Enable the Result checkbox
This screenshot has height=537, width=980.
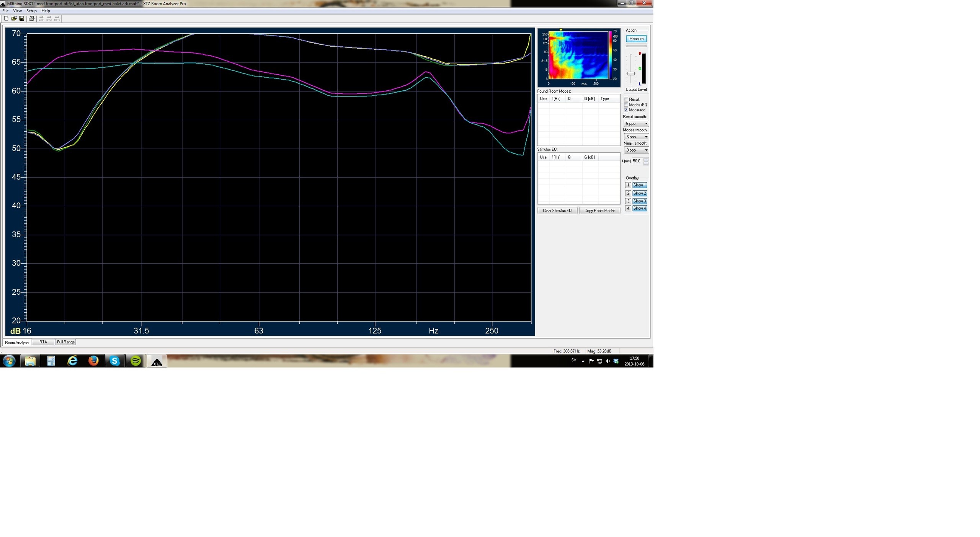click(x=626, y=99)
